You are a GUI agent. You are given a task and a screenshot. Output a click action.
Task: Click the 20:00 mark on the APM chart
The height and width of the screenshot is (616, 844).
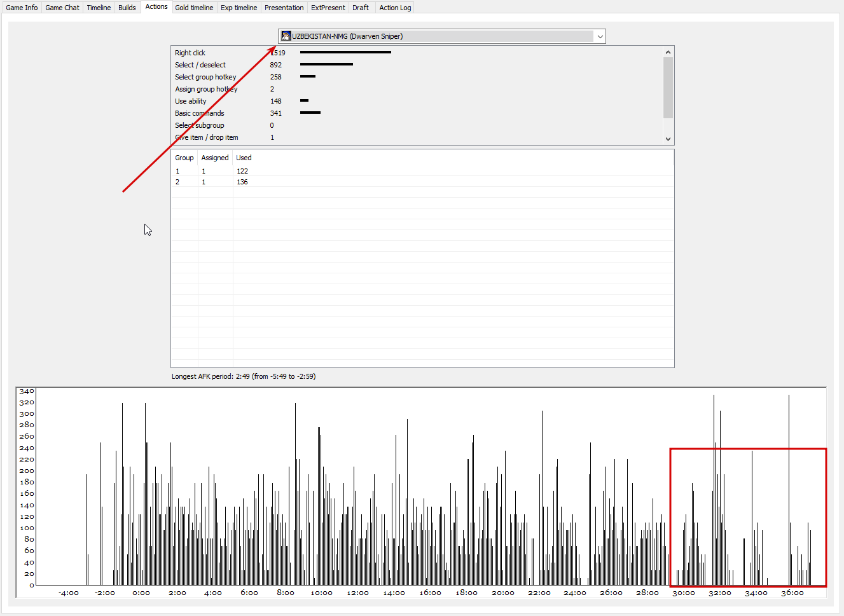502,592
